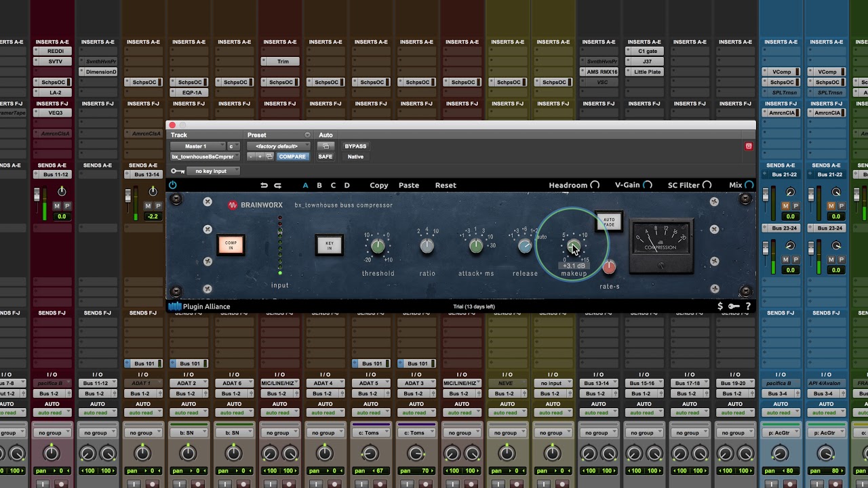Adjust the Headroom mini knob
Screen dimensions: 868x488
[595, 185]
